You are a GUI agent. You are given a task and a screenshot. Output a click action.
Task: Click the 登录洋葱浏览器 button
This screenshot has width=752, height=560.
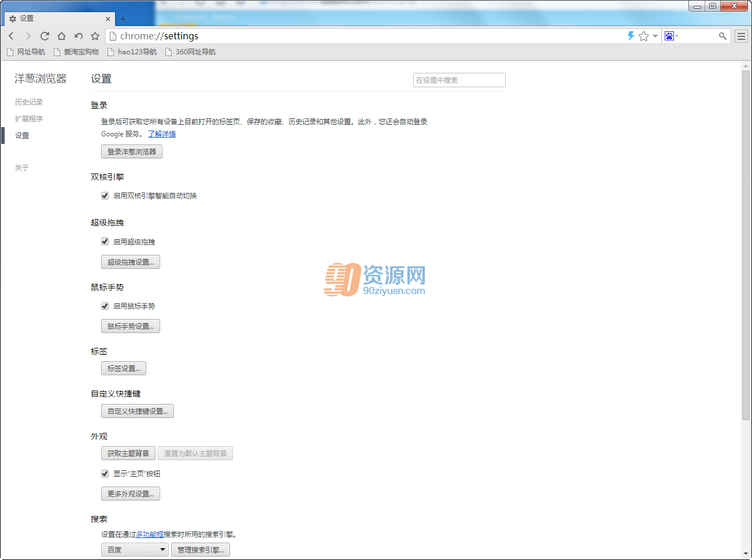click(132, 151)
